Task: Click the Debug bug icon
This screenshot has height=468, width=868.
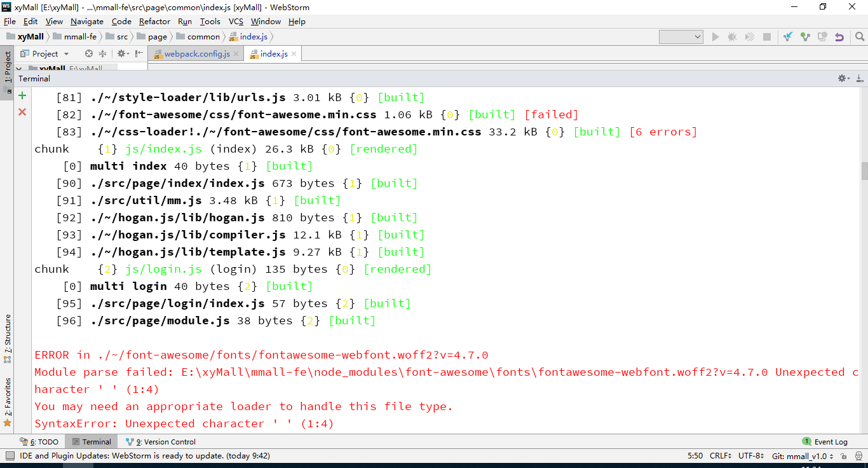Action: 732,37
